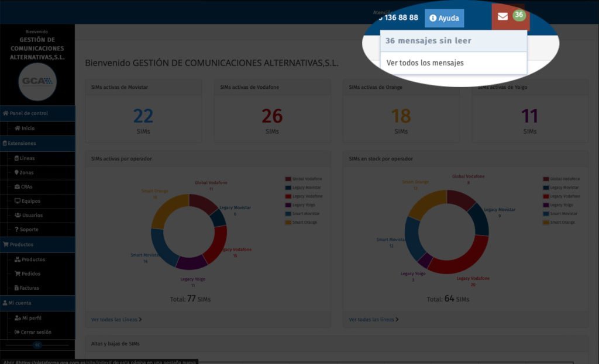Screen dimensions: 599x364
Task: Click the "Bienvenido GESTIÓN DE COMUNICACIONES ALTERNATIVAS,S.L." heading
Action: coord(212,63)
